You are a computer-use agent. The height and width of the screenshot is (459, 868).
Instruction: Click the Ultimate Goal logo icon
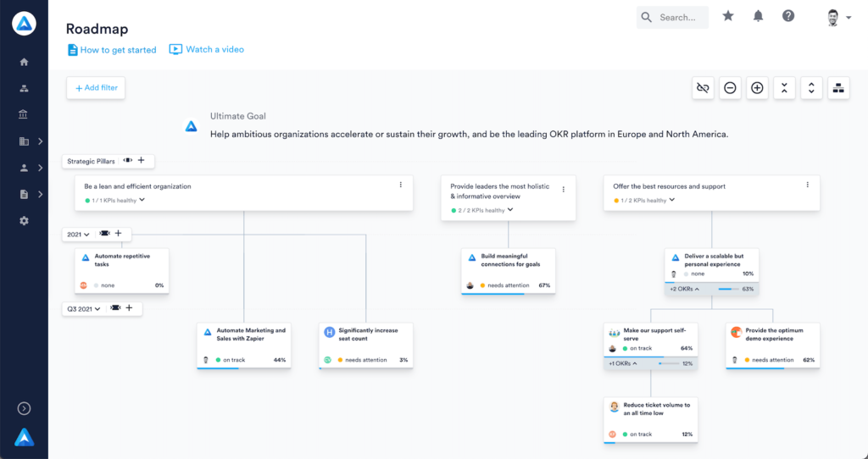[191, 127]
